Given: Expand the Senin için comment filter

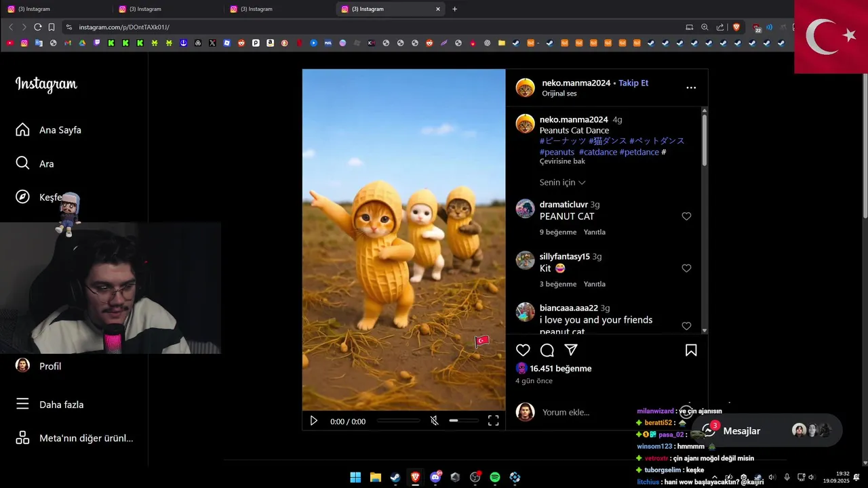Looking at the screenshot, I should click(x=562, y=182).
